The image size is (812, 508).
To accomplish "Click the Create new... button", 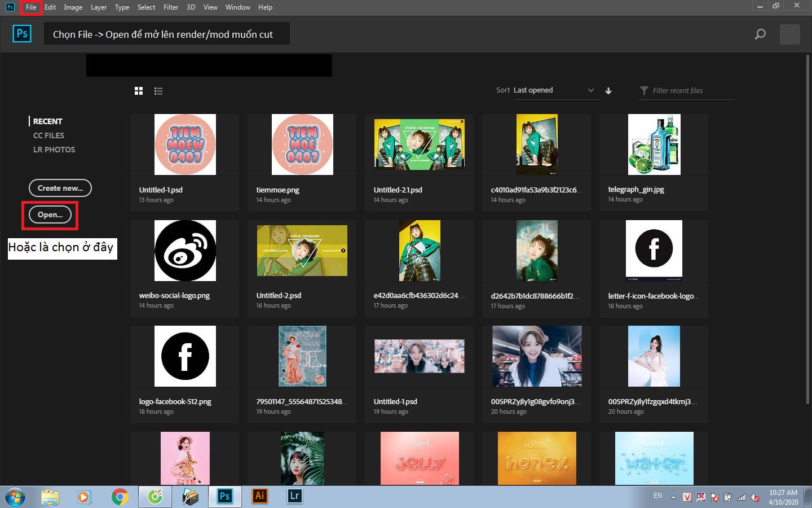I will pyautogui.click(x=60, y=188).
